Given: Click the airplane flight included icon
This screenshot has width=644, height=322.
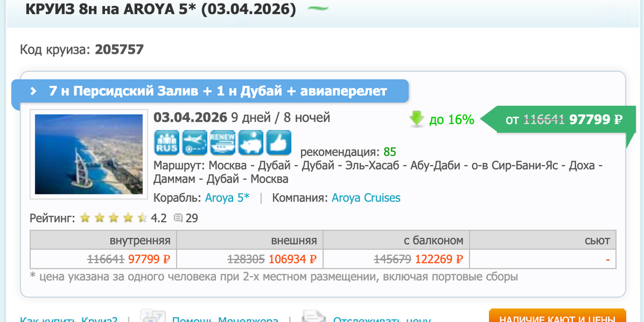Looking at the screenshot, I should (194, 143).
